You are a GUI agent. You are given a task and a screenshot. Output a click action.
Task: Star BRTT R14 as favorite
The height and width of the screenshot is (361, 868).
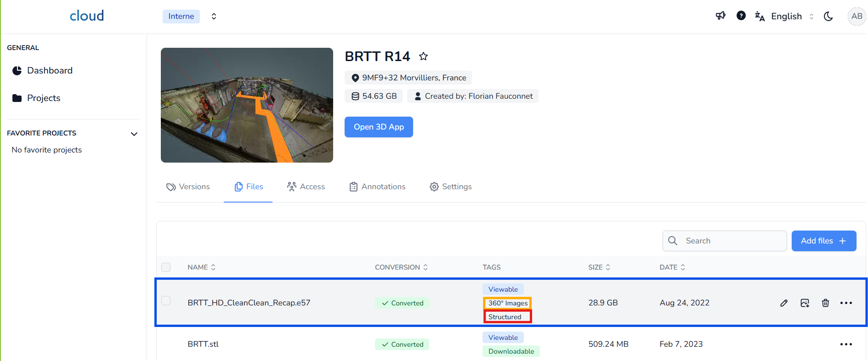[x=423, y=56]
